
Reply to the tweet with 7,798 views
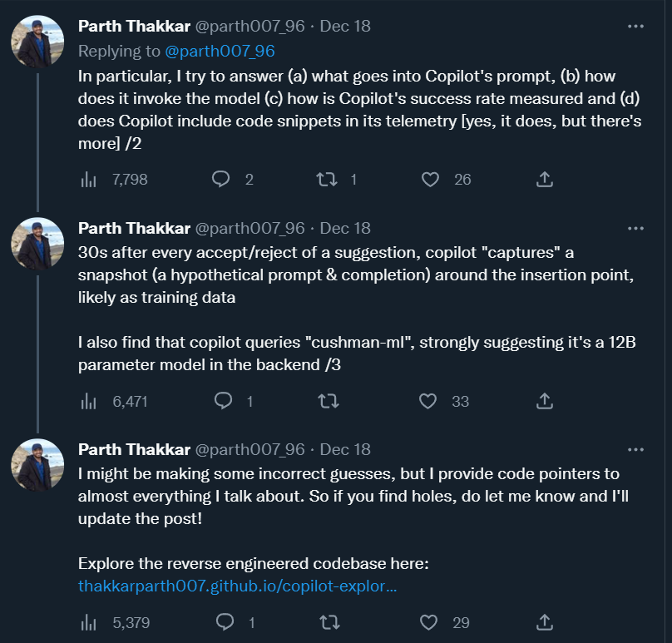[221, 179]
